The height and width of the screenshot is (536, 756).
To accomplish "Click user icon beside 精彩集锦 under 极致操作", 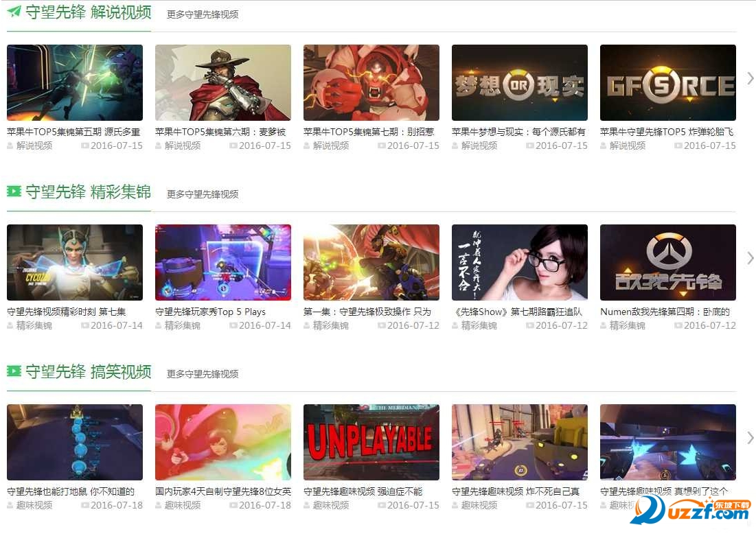I will (x=307, y=325).
